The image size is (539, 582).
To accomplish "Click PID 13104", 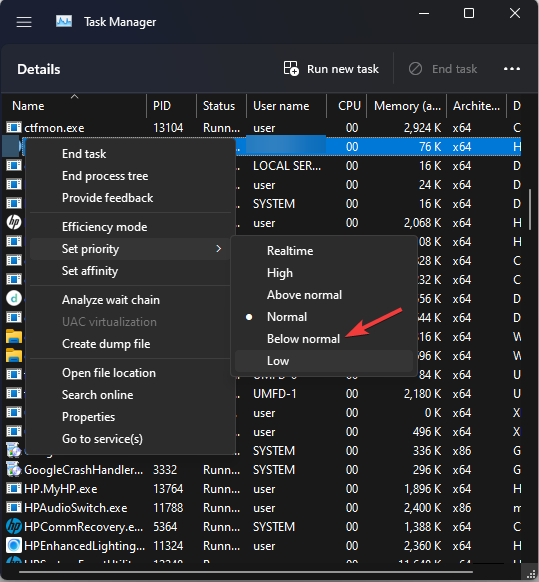I will (168, 128).
